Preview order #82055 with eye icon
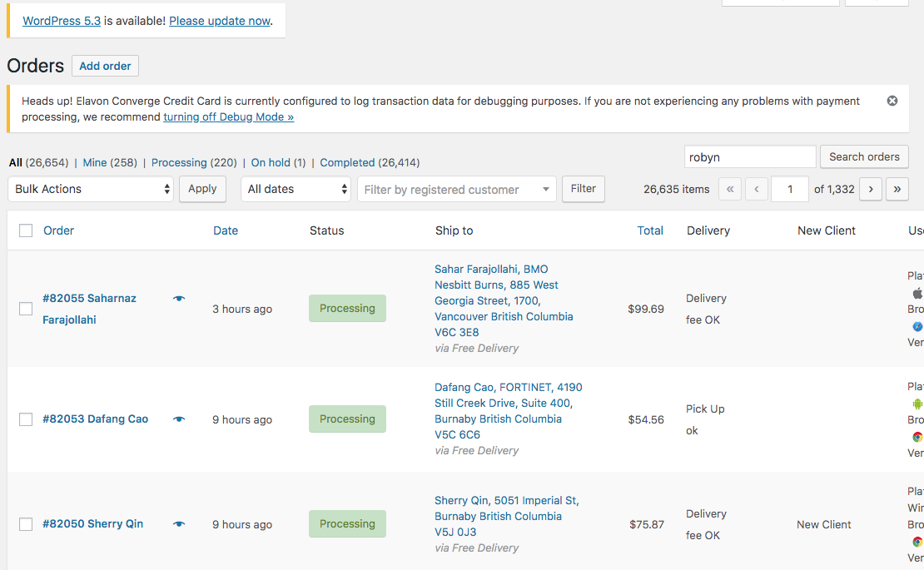This screenshot has height=570, width=924. coord(179,298)
